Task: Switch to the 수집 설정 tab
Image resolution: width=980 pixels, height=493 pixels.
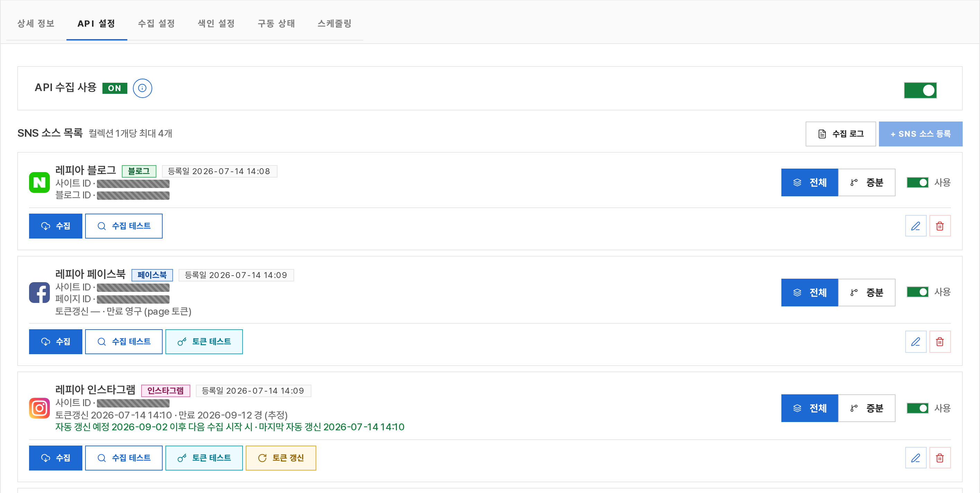Action: (156, 24)
